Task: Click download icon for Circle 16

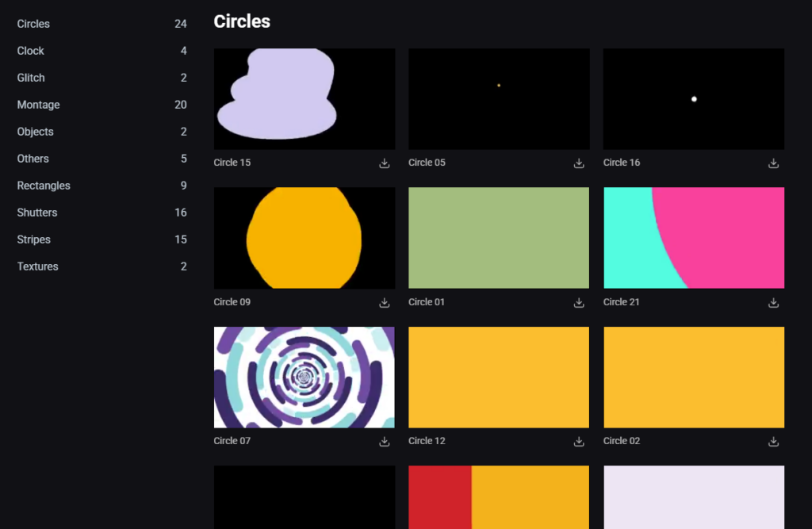Action: pos(773,163)
